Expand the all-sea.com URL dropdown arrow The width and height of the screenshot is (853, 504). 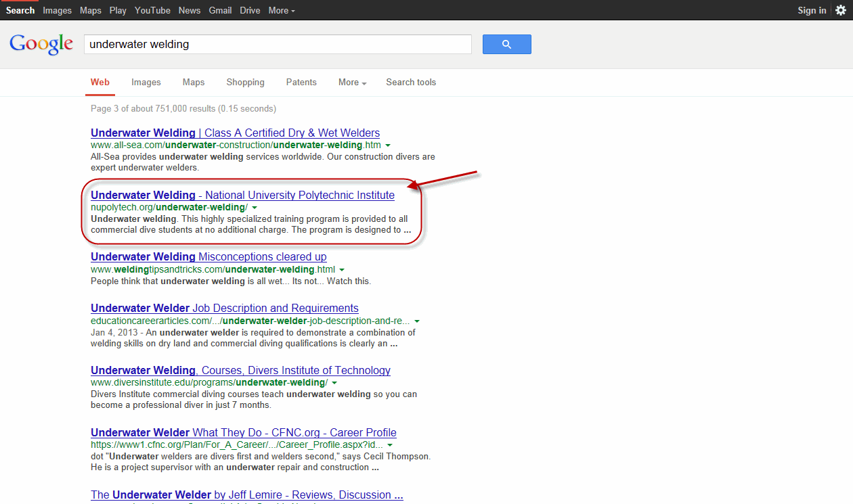point(388,145)
